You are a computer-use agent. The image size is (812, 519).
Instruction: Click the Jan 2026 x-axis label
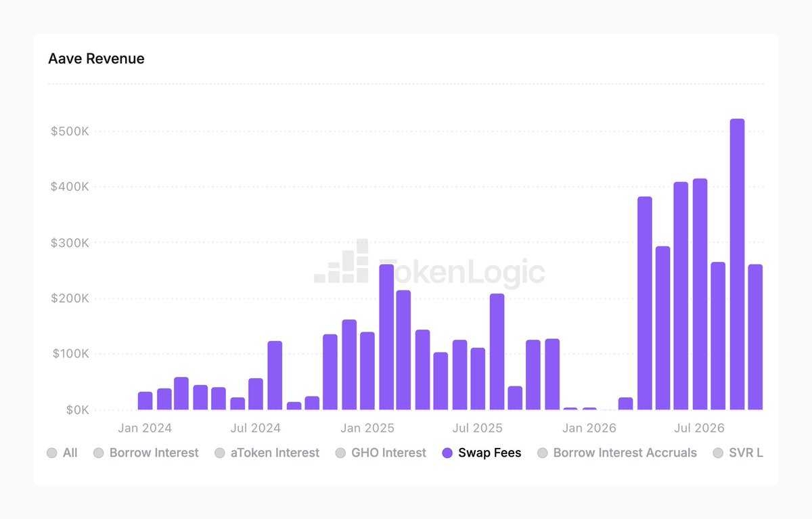[589, 428]
